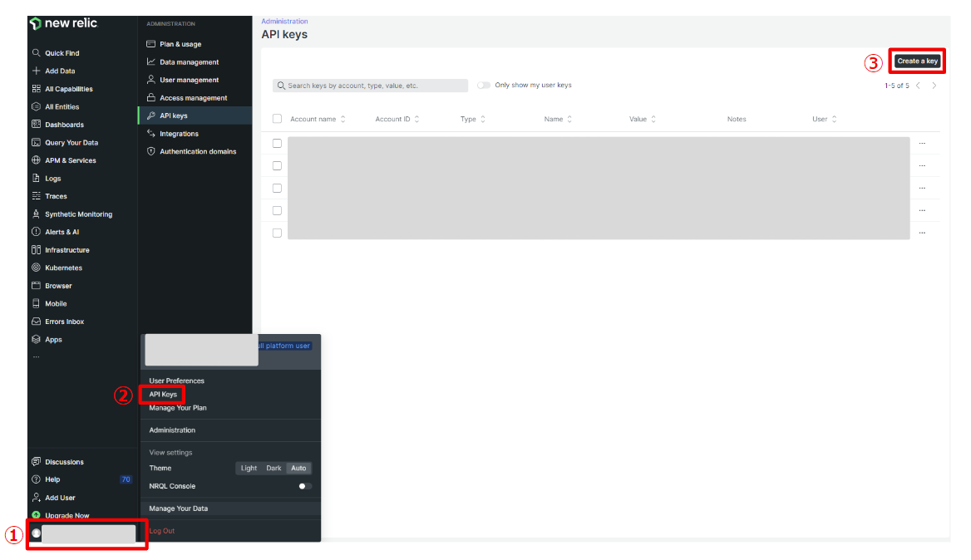Sort table by User column
The image size is (971, 560).
pos(824,120)
